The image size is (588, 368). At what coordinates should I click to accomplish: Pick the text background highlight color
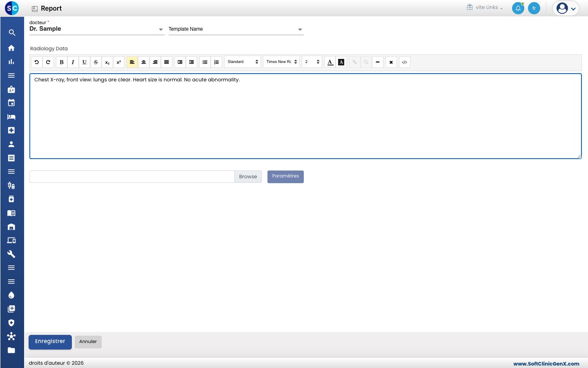coord(341,62)
